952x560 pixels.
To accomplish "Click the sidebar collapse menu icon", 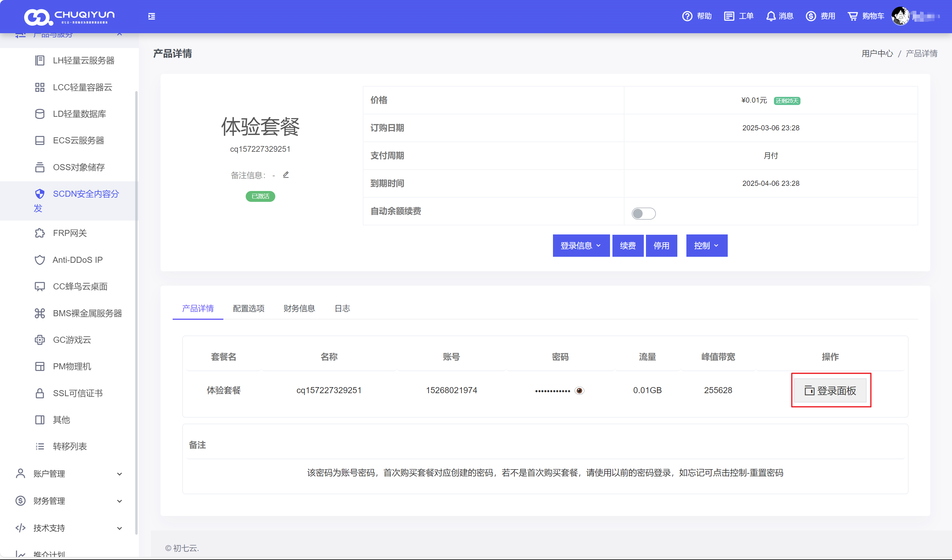I will 152,16.
